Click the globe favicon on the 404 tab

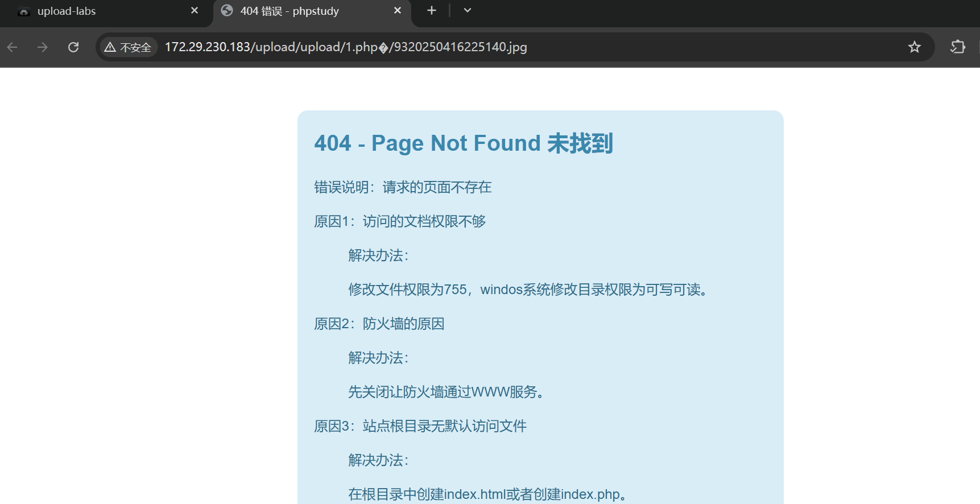pyautogui.click(x=227, y=11)
